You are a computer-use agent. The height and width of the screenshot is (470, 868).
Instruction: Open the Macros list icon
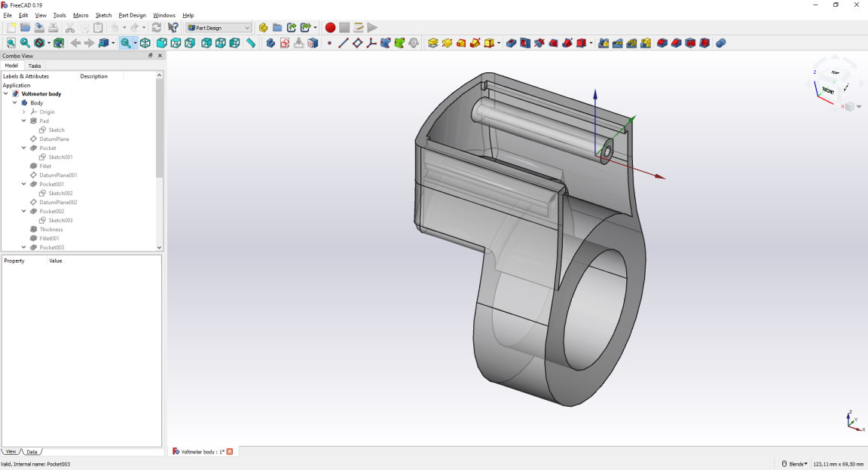pos(358,28)
